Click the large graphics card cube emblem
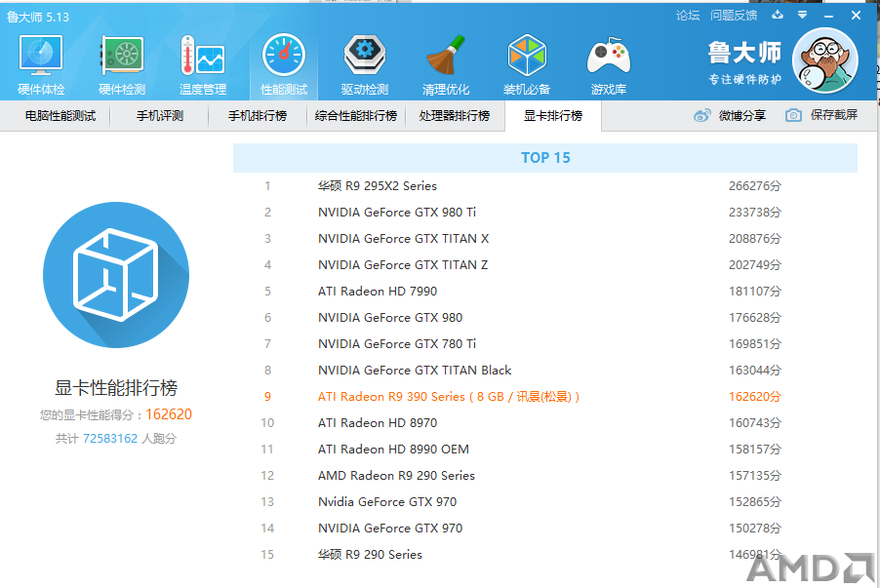 pyautogui.click(x=116, y=275)
